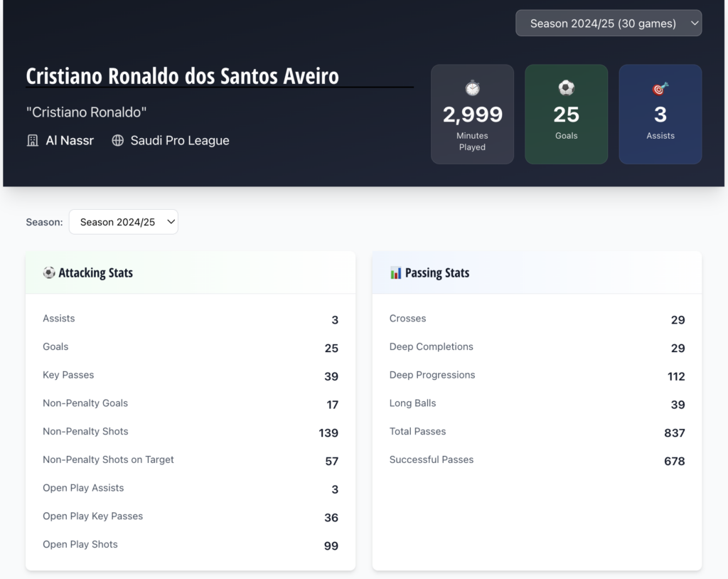Click the target icon above Assists
This screenshot has width=728, height=579.
(660, 89)
